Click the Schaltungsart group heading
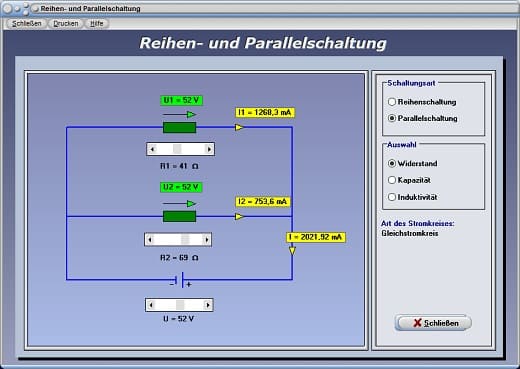 click(411, 83)
